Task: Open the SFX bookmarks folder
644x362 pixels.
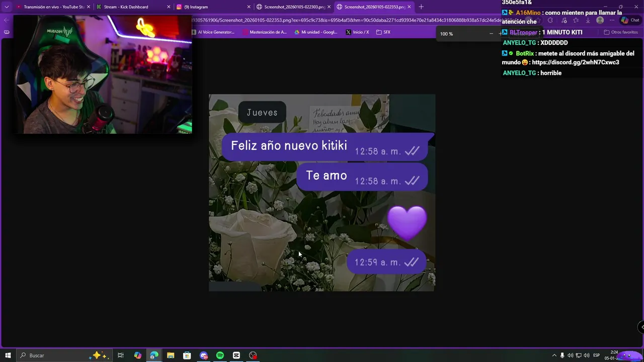Action: [383, 32]
